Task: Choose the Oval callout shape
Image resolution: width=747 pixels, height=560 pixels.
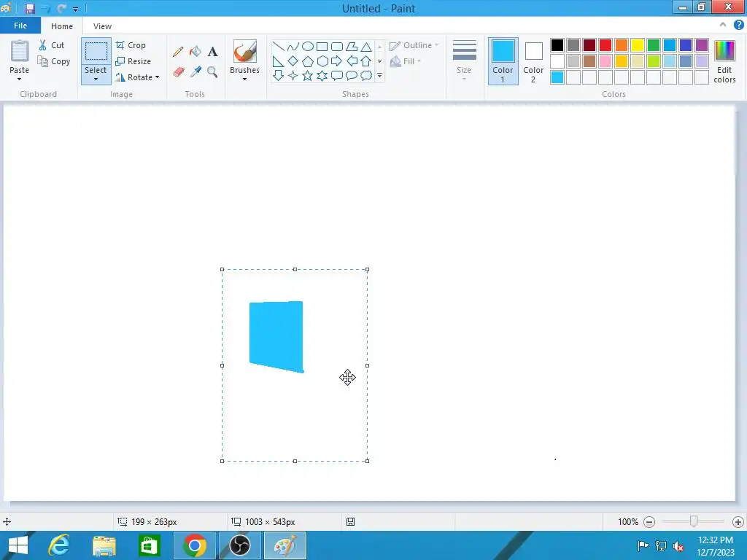Action: pyautogui.click(x=352, y=75)
